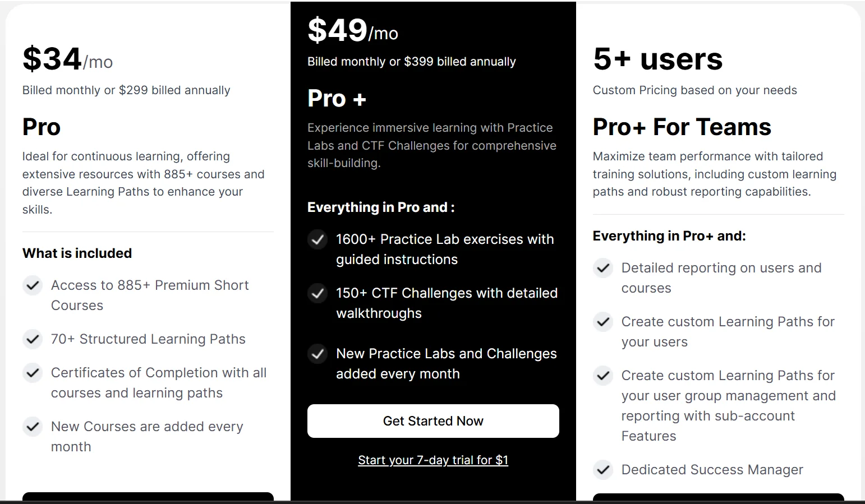Select the checkmark next to "150+ CTF Challenges"
This screenshot has width=865, height=504.
point(318,293)
